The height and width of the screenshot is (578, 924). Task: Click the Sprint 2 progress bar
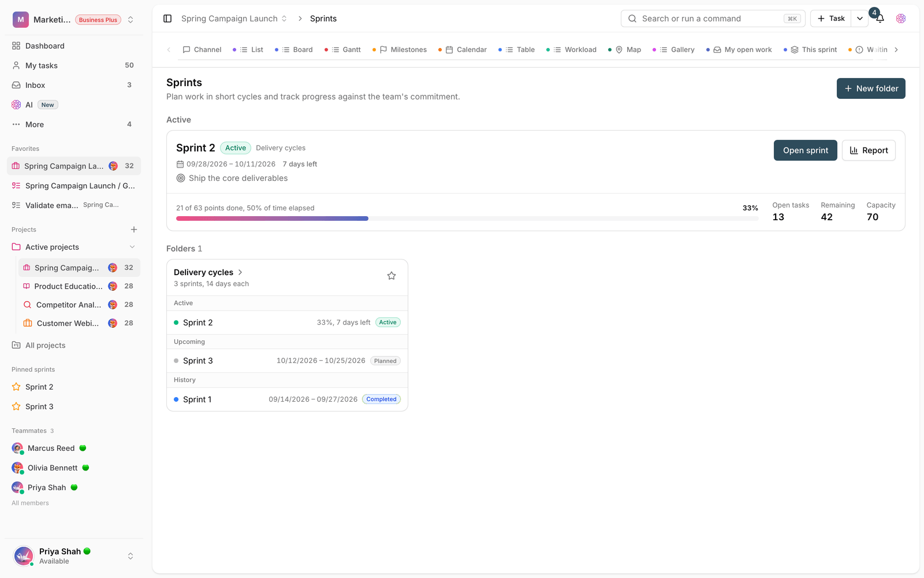467,218
